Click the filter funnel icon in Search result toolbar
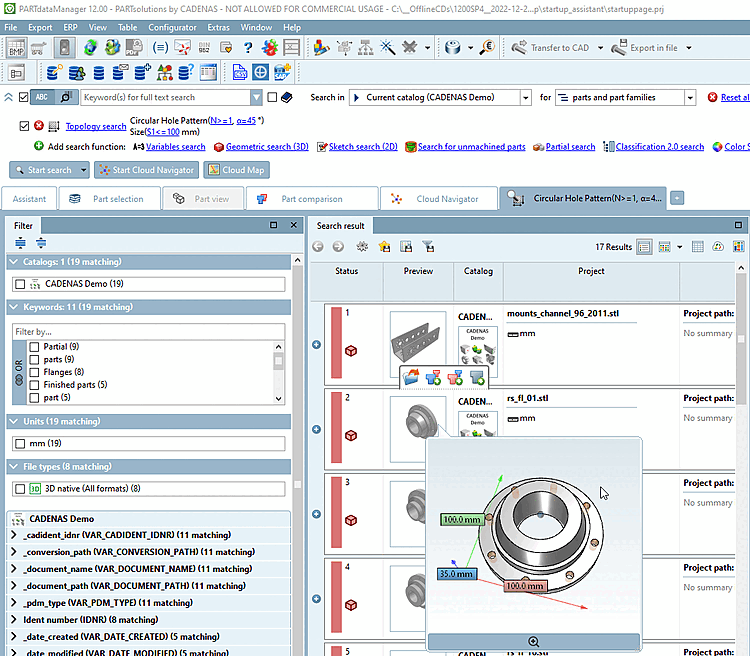The width and height of the screenshot is (750, 656). pyautogui.click(x=428, y=246)
